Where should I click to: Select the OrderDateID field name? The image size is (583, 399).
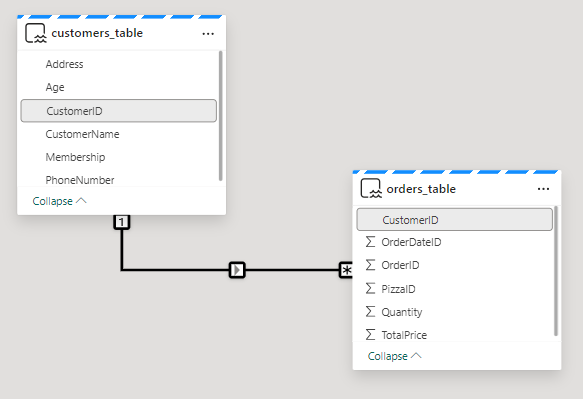pyautogui.click(x=411, y=242)
